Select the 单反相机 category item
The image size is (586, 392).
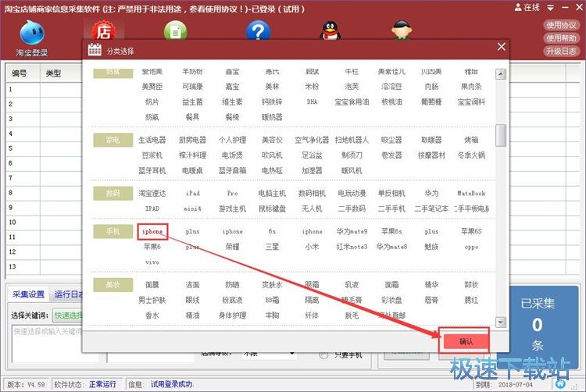coord(391,194)
